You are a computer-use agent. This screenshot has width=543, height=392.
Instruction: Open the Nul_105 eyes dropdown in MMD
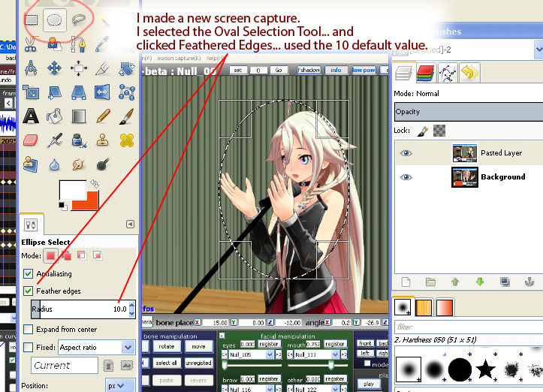(x=270, y=354)
